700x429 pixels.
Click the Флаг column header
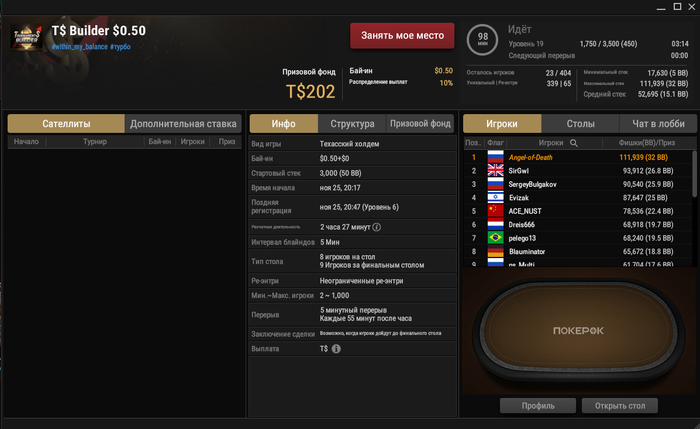pos(495,143)
